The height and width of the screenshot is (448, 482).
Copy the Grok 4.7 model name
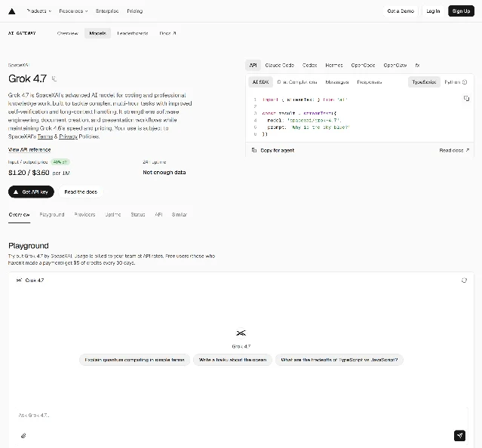54,79
